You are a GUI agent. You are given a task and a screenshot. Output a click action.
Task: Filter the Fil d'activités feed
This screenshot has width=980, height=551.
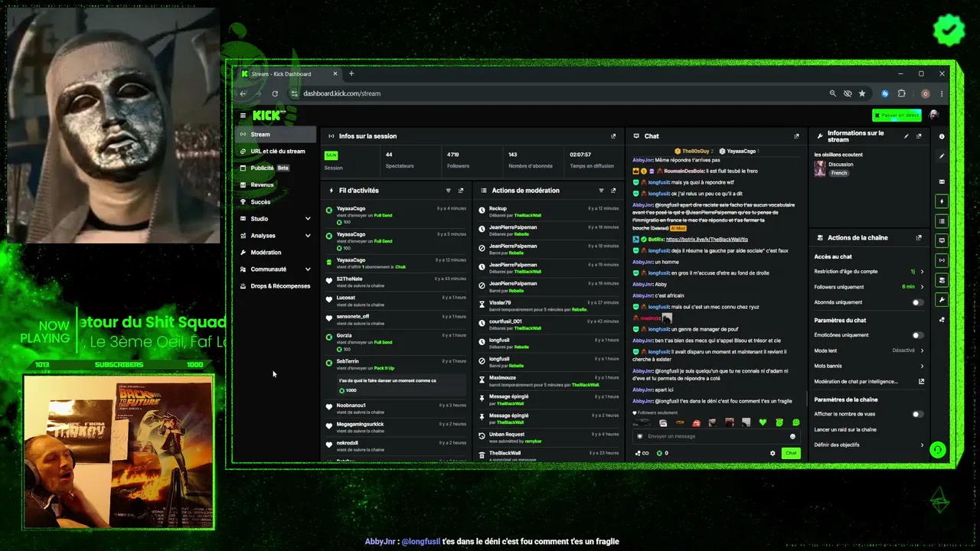(448, 191)
